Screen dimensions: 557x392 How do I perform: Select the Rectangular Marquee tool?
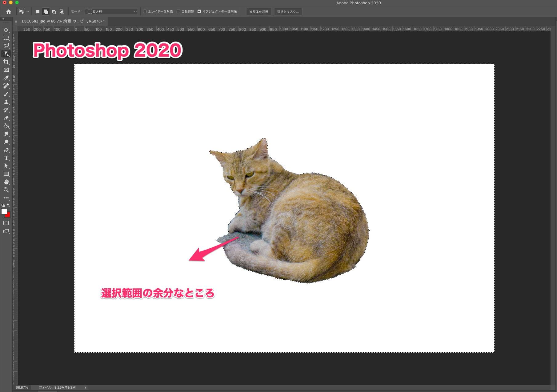click(x=6, y=38)
